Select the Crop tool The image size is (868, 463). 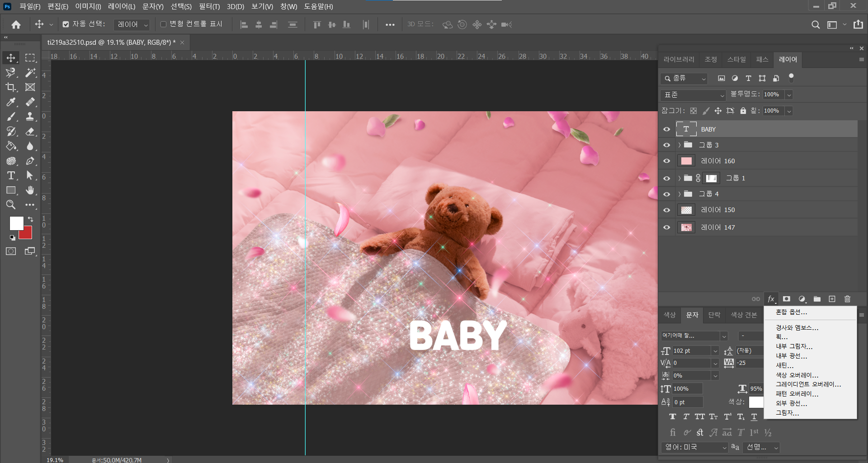(11, 87)
